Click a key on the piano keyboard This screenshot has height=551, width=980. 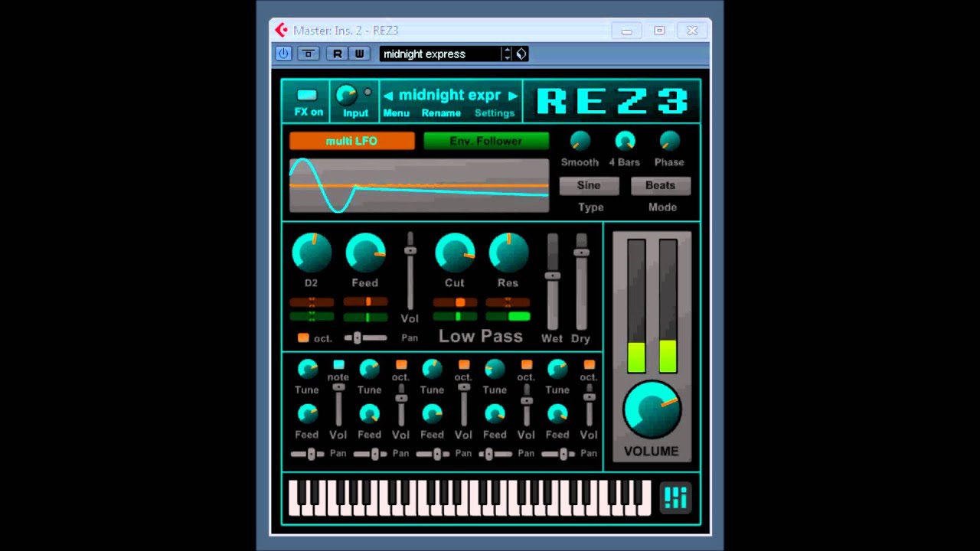[469, 498]
